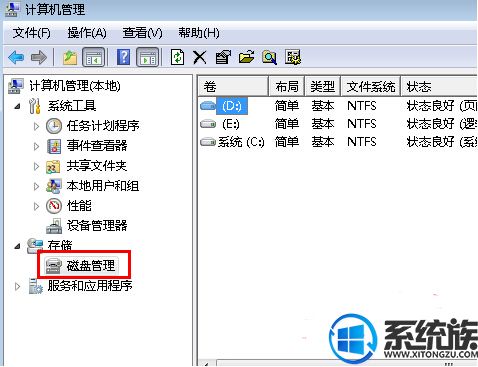
Task: Click the Device Manager icon
Action: (x=54, y=226)
